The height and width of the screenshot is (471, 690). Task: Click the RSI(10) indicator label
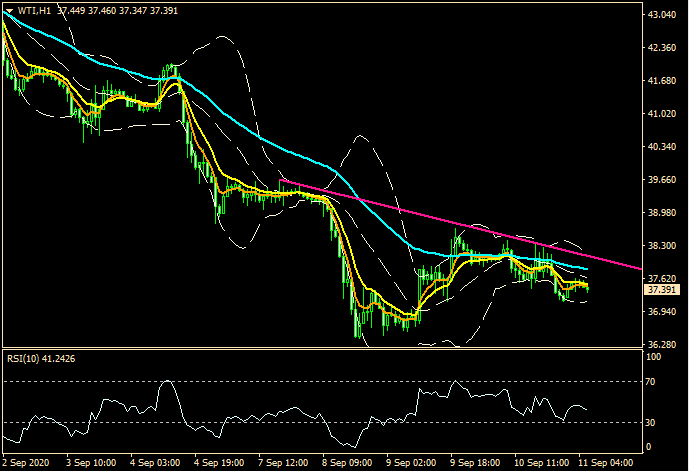23,356
